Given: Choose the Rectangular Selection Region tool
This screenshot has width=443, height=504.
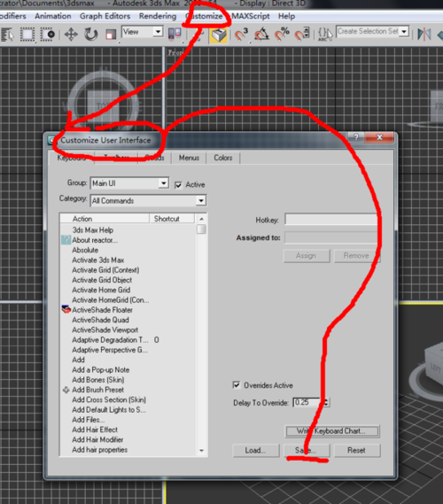Looking at the screenshot, I should 27,35.
